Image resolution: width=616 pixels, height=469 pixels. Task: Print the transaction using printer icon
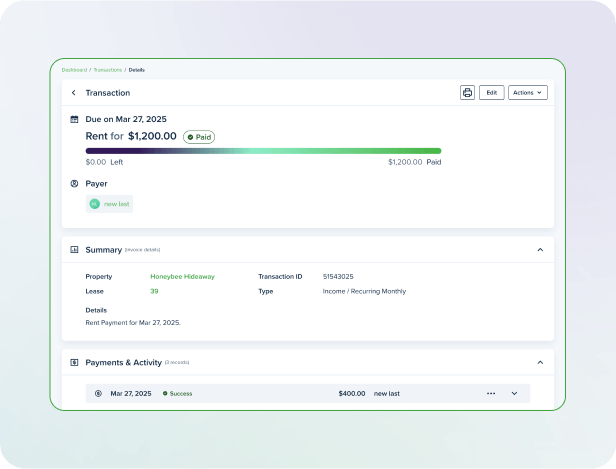pos(467,92)
